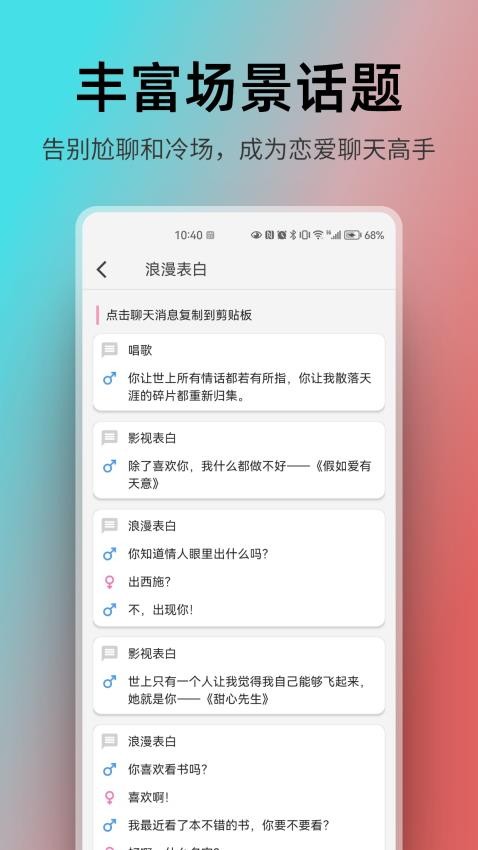Click chat icon of first 影视表白 card
Screen dimensions: 478x850
click(109, 438)
